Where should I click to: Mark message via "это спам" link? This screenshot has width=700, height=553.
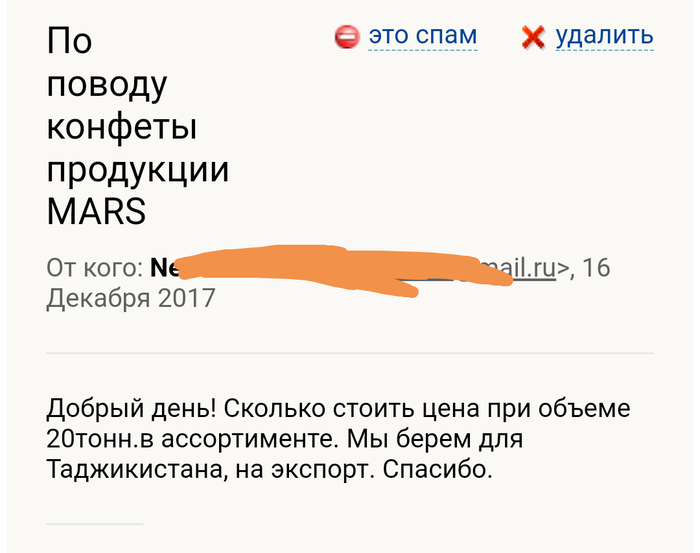pyautogui.click(x=422, y=37)
